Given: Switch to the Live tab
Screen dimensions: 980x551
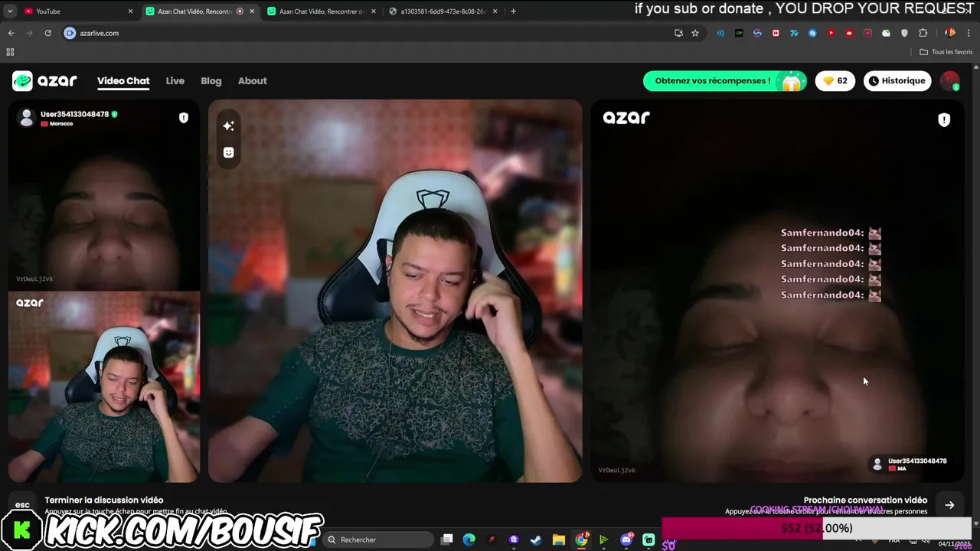Looking at the screenshot, I should tap(175, 81).
